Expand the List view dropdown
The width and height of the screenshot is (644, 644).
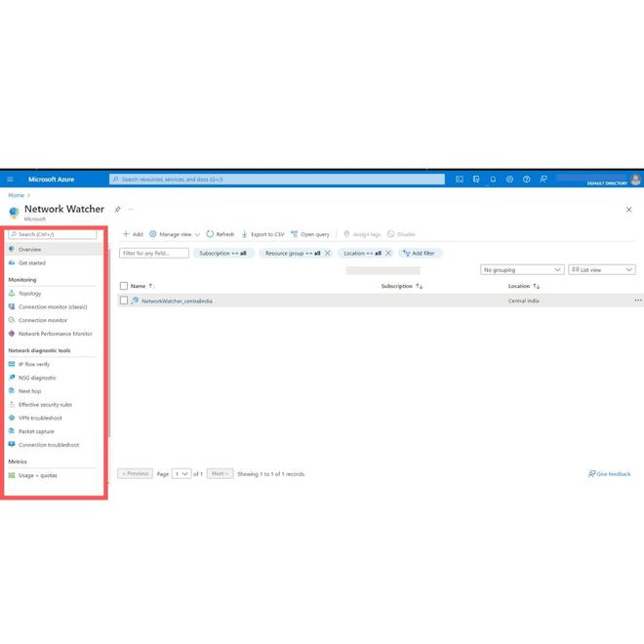pyautogui.click(x=602, y=270)
